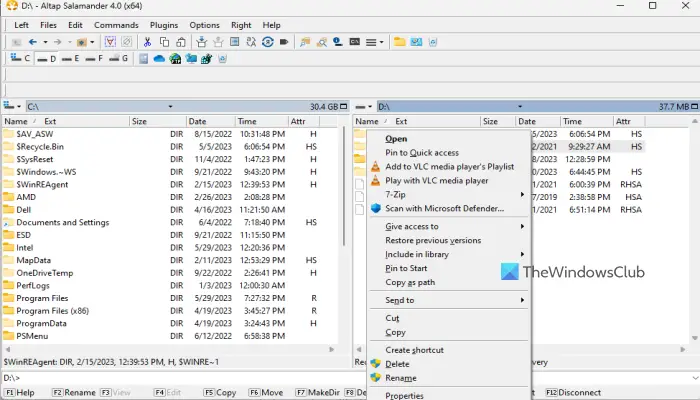
Task: Choose Copy as path from context menu
Action: click(448, 282)
